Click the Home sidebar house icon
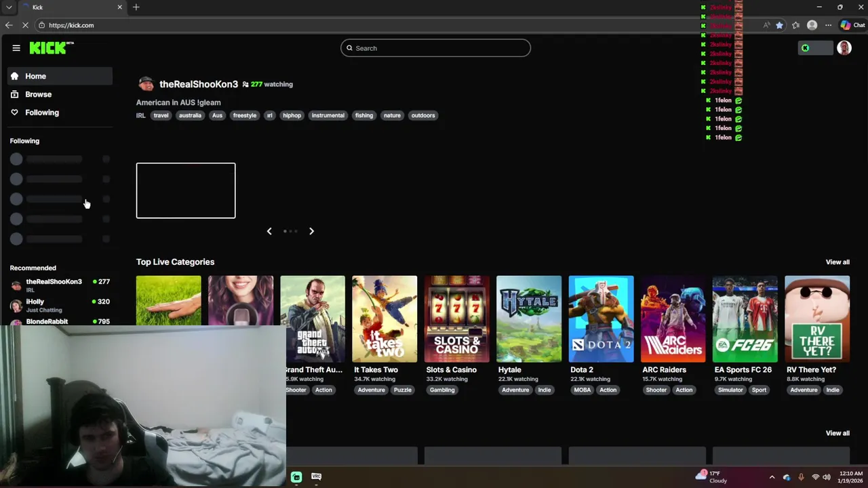 (14, 76)
